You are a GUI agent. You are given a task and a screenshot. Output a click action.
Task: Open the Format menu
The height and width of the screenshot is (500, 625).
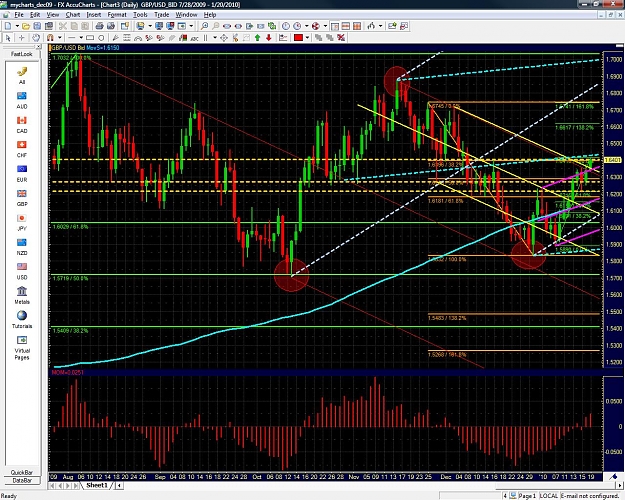click(117, 15)
